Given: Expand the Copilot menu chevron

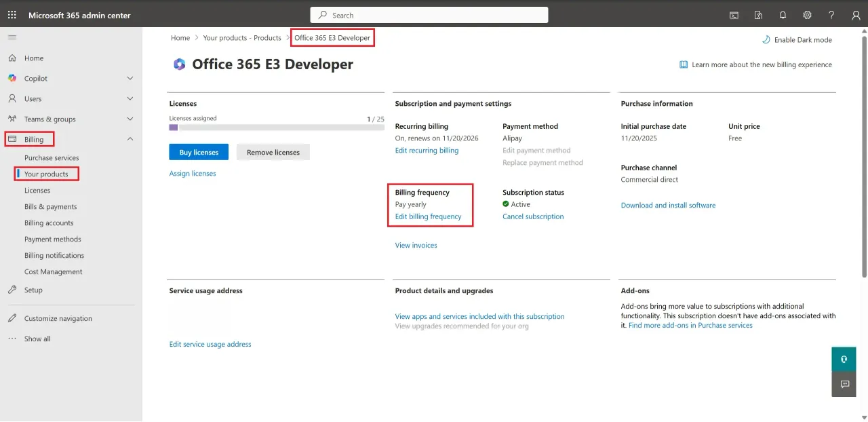Looking at the screenshot, I should (x=130, y=79).
